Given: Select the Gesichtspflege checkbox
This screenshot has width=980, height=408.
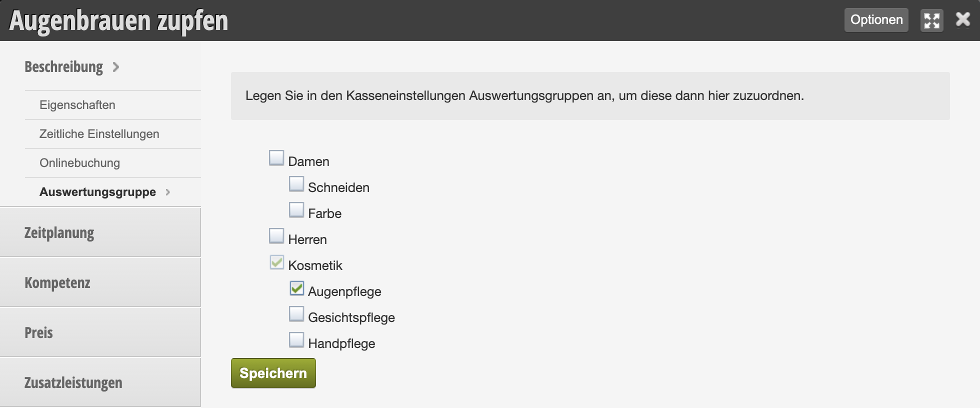Looking at the screenshot, I should (x=296, y=314).
